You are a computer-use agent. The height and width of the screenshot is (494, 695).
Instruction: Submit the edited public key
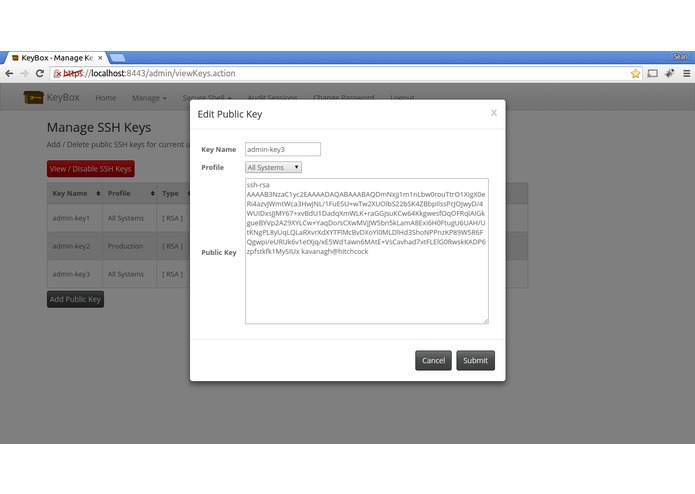point(475,360)
